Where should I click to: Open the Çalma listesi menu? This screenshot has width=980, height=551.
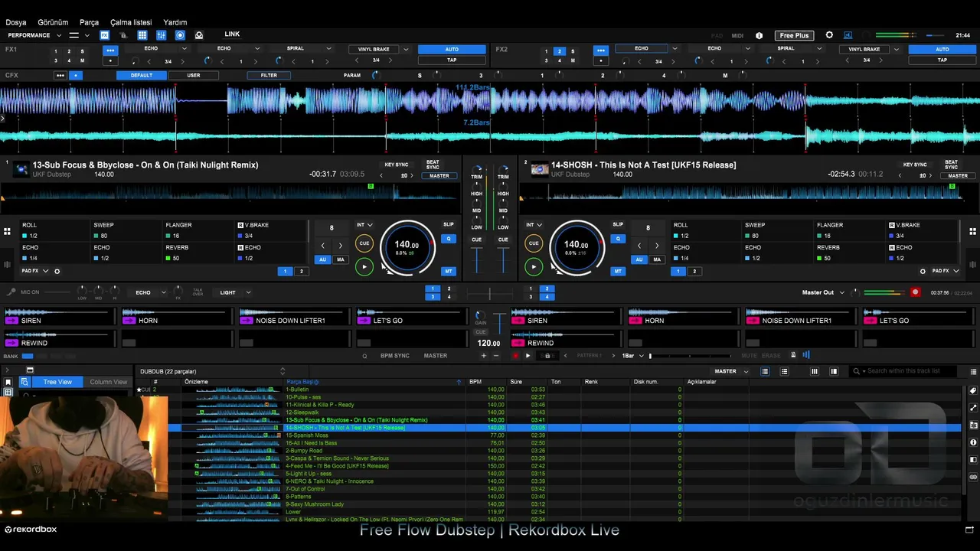click(131, 22)
